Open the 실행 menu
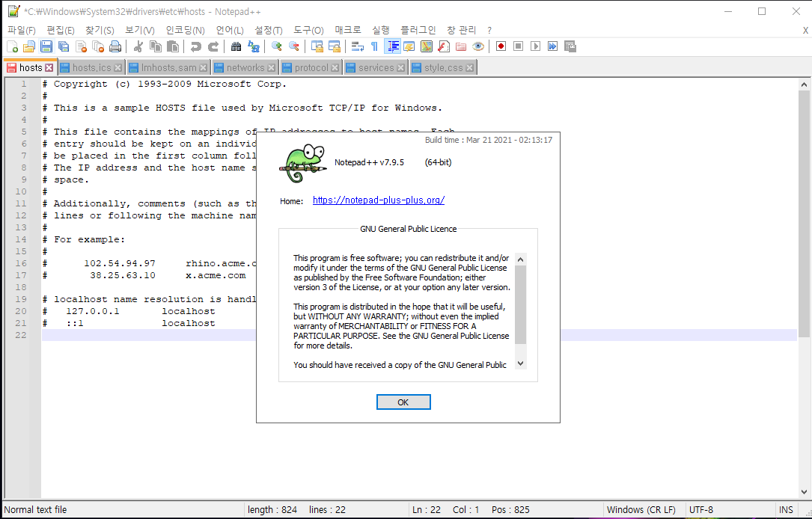The width and height of the screenshot is (812, 519). (381, 30)
